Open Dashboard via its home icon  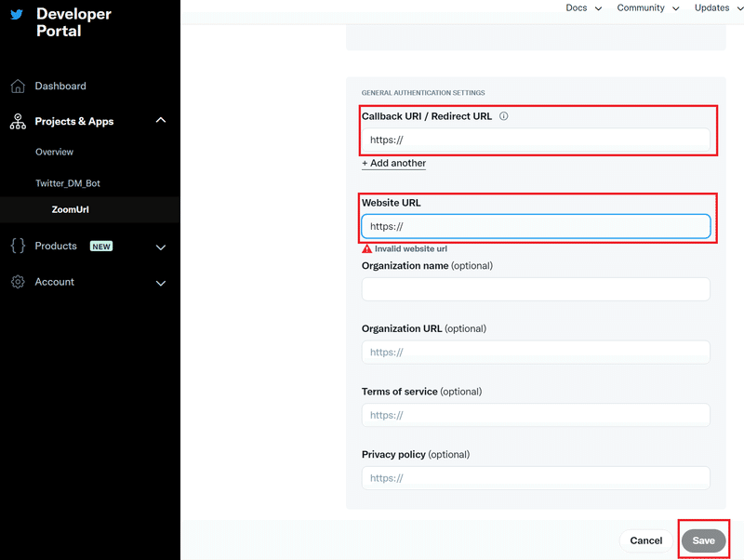pyautogui.click(x=18, y=86)
